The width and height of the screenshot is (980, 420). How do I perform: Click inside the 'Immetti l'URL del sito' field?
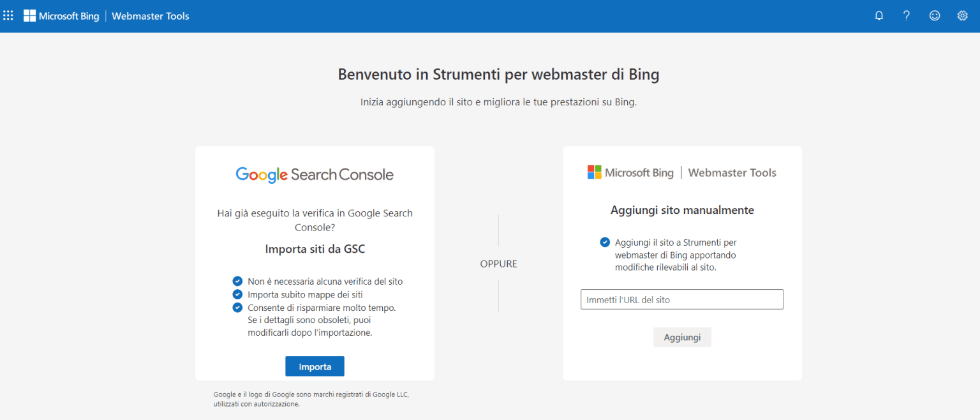[681, 299]
